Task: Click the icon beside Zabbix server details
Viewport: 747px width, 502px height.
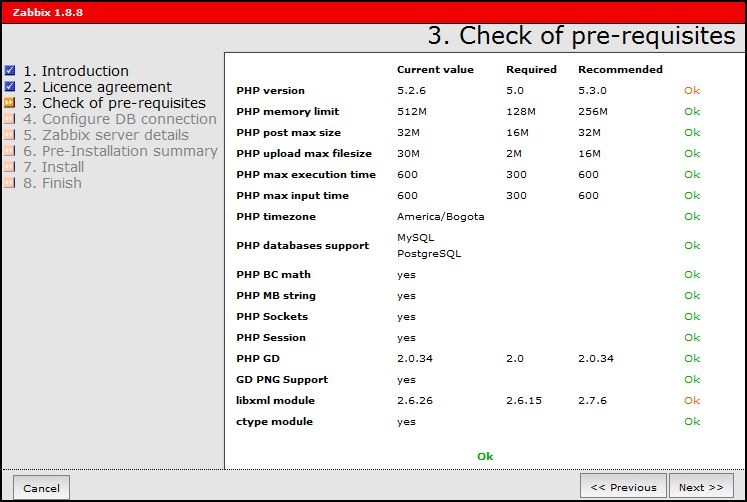Action: pyautogui.click(x=10, y=135)
